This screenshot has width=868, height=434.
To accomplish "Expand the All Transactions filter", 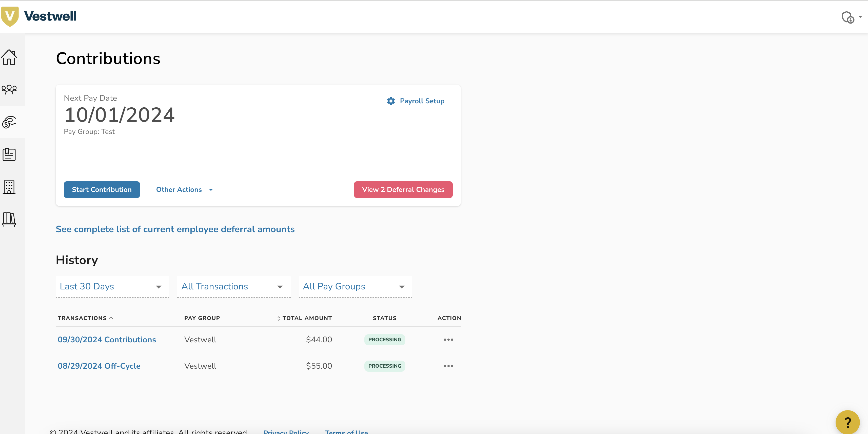I will click(233, 286).
